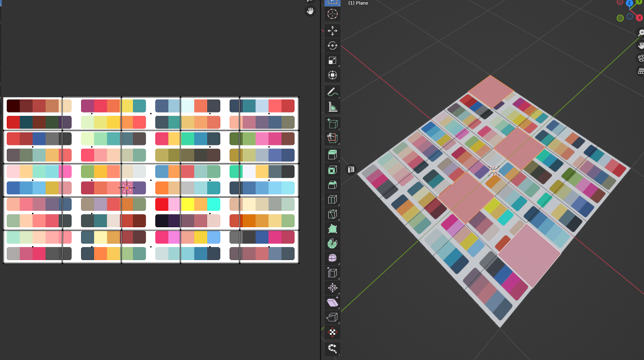Toggle perspective/orthographic grid gizmo
Viewport: 644px width, 360px height.
(641, 71)
